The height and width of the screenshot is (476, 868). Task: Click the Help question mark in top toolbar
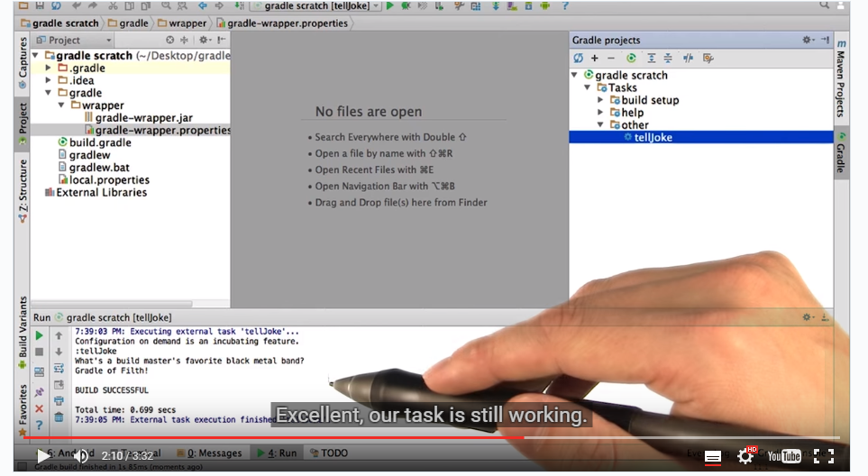click(x=564, y=5)
